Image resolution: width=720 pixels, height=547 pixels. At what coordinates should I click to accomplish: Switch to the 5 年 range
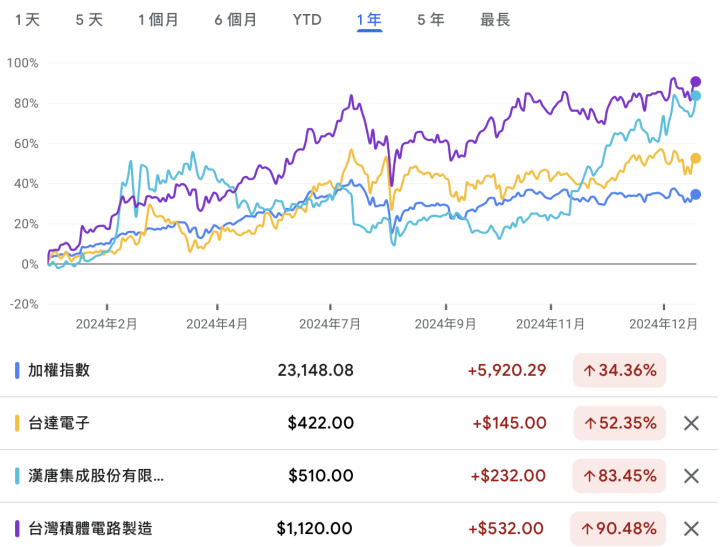click(x=430, y=20)
